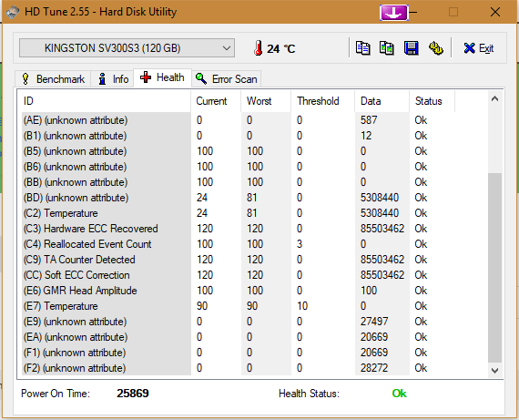
Task: Click the red thermometer temperature icon
Action: click(x=259, y=48)
